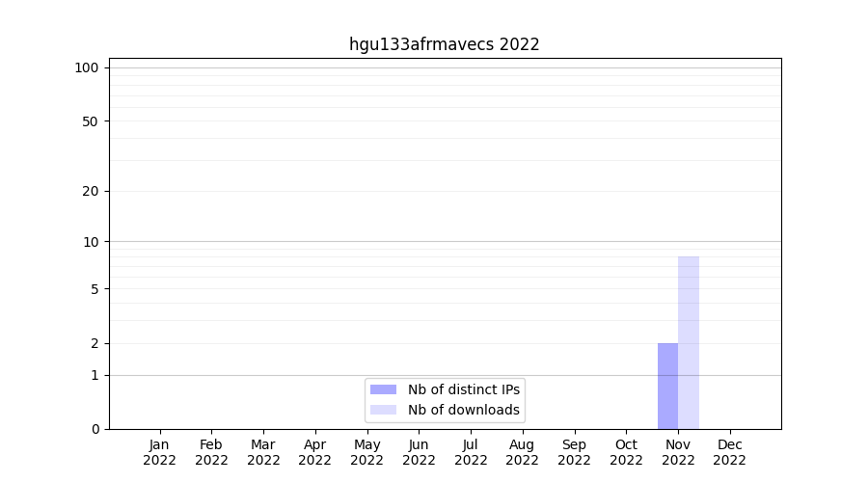Click the Sep 2022 x-axis label
868x482 pixels.
click(x=574, y=452)
